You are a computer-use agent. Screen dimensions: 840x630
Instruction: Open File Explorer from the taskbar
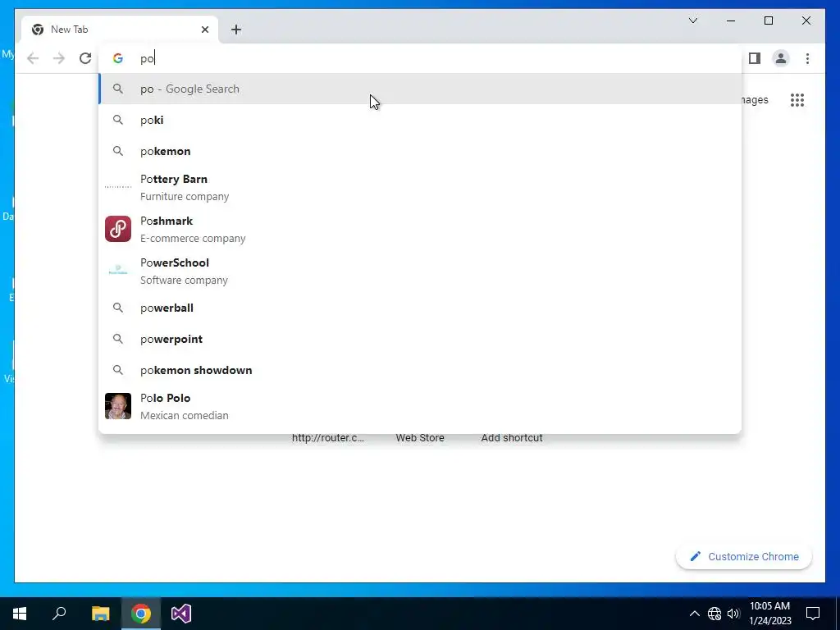click(x=100, y=614)
